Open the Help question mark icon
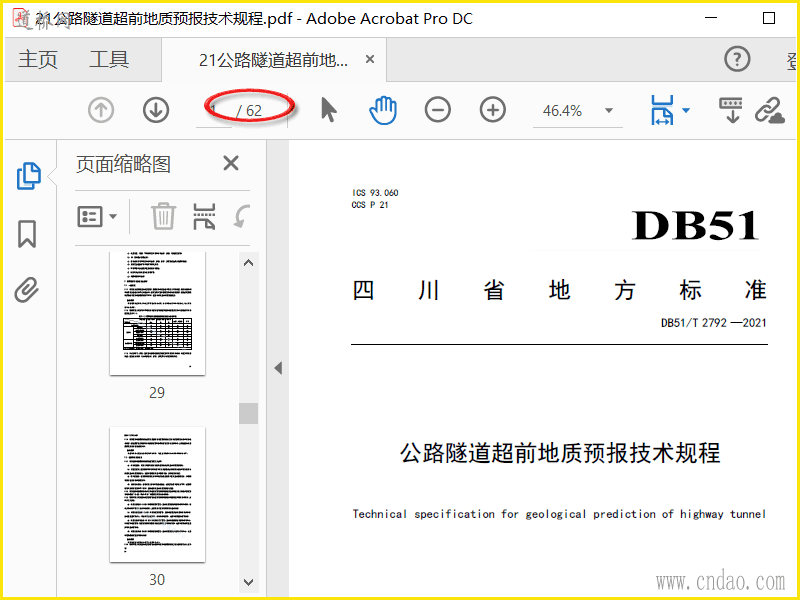The height and width of the screenshot is (600, 800). [x=737, y=59]
